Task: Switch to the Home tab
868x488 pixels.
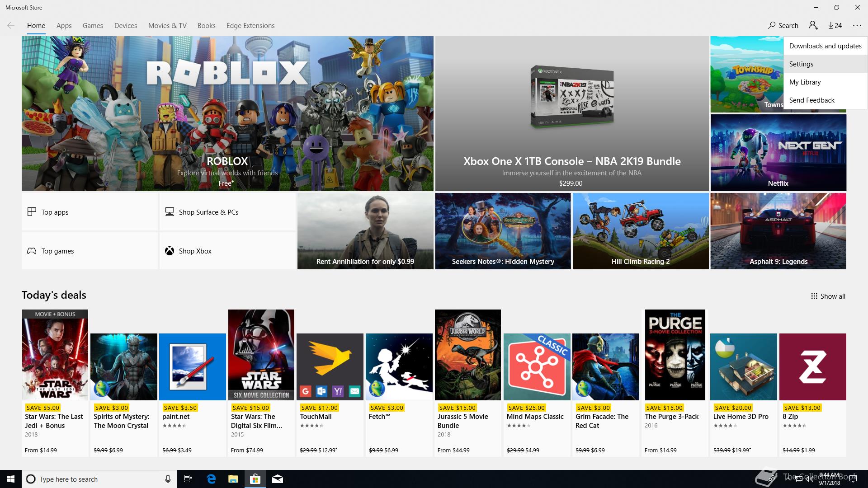Action: 36,26
